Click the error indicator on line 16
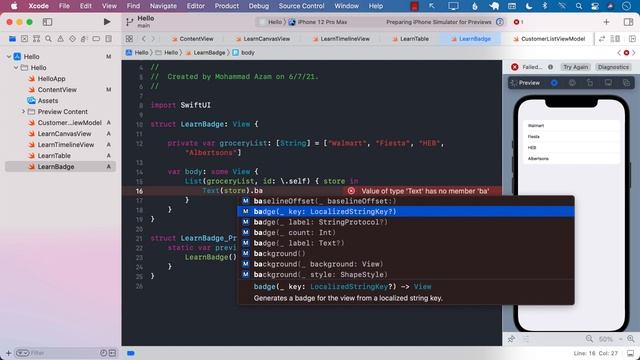The width and height of the screenshot is (640, 360). coord(351,191)
